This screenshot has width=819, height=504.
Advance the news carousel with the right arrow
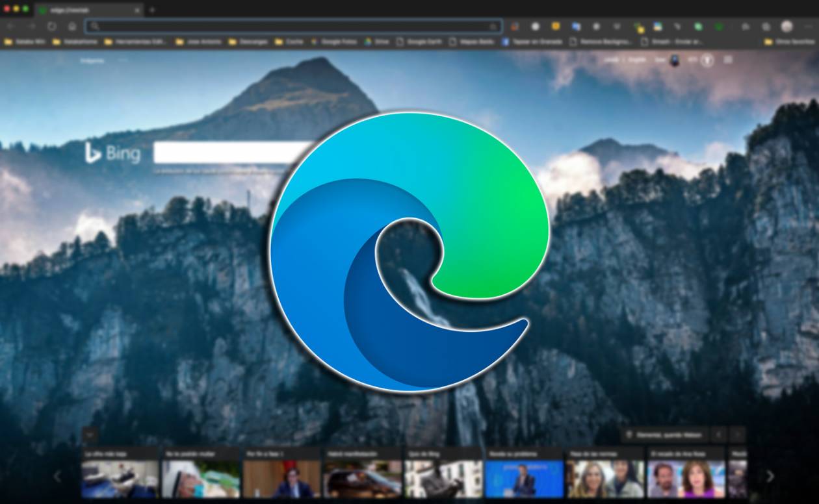[x=770, y=476]
